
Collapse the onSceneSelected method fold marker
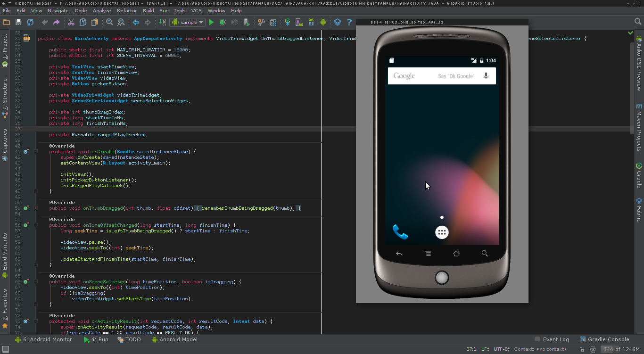(x=36, y=282)
